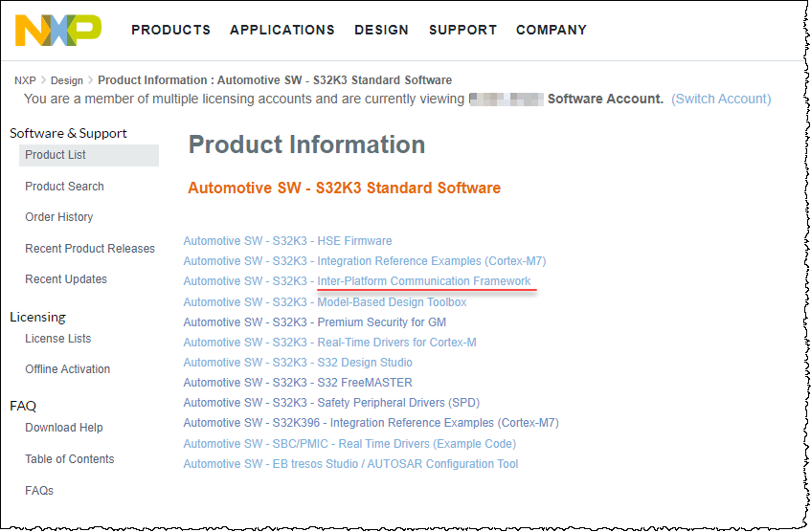The image size is (811, 532).
Task: Click the Licensing section heading
Action: point(37,317)
